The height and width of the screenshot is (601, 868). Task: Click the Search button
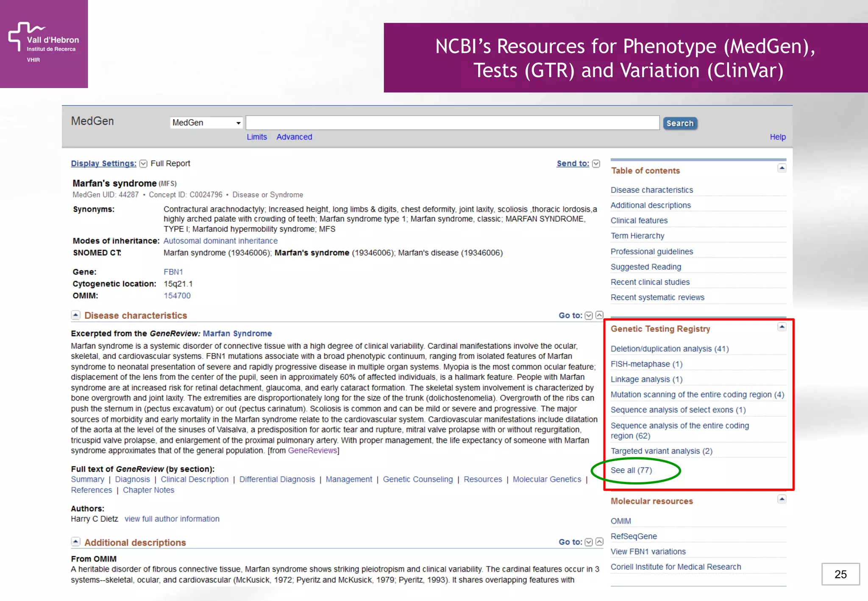point(680,123)
